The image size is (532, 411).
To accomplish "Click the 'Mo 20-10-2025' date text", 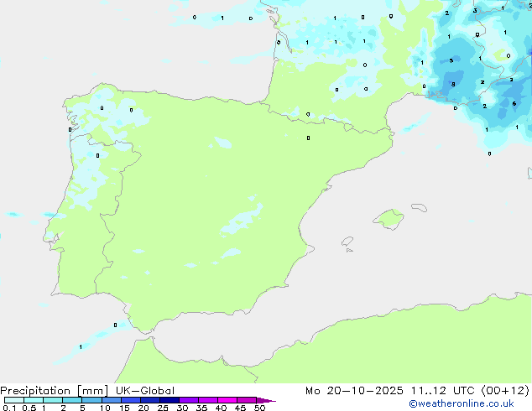I will pyautogui.click(x=354, y=391).
